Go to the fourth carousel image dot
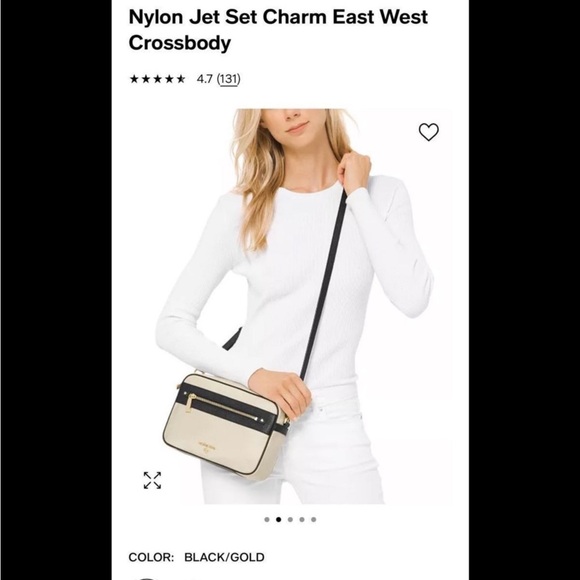 [x=302, y=519]
